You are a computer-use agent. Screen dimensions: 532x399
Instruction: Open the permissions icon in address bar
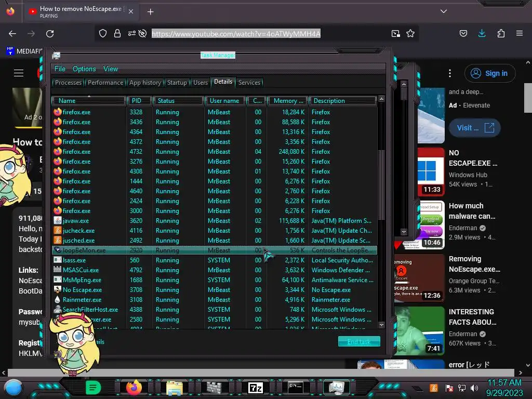pyautogui.click(x=131, y=33)
